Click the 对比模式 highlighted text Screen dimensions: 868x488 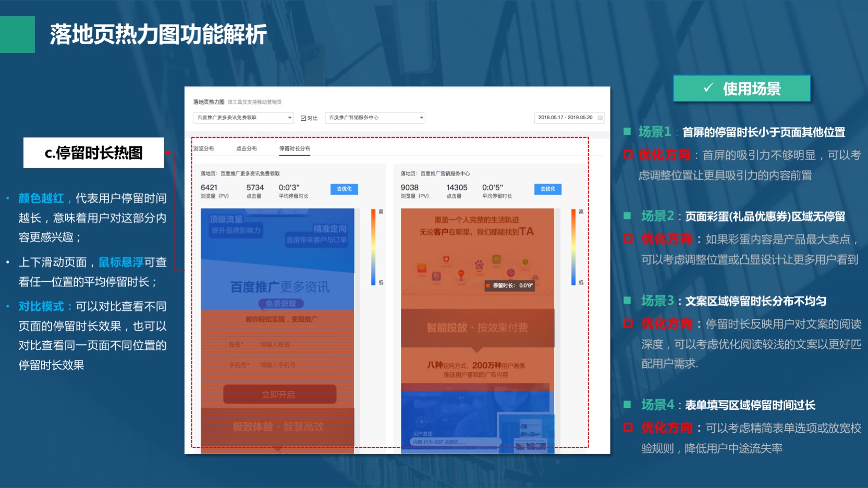pos(41,306)
